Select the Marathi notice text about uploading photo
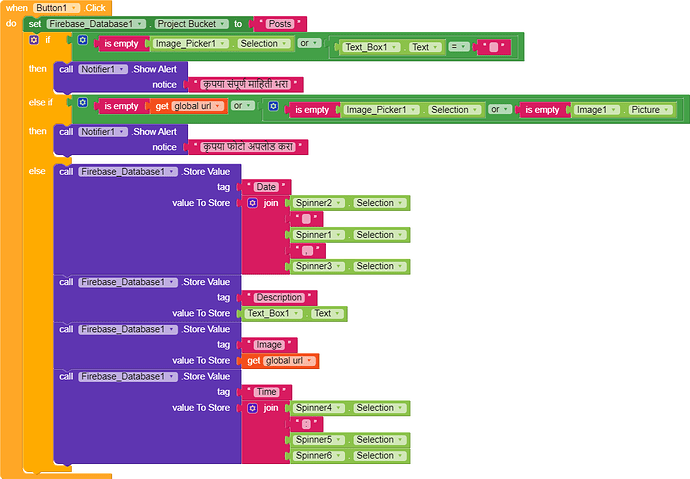The width and height of the screenshot is (690, 479). (248, 147)
